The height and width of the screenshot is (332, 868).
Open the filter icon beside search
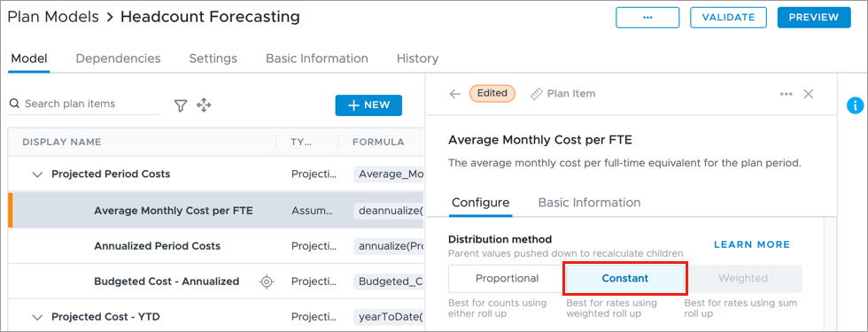coord(181,105)
